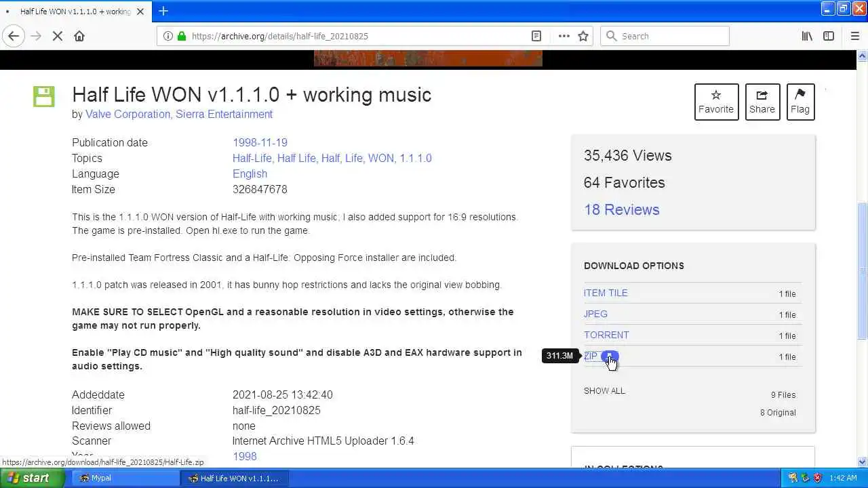
Task: Click the green floppy disk software icon
Action: click(44, 96)
